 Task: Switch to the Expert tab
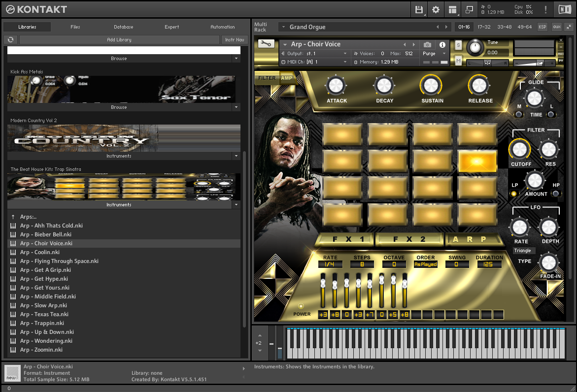click(x=172, y=27)
